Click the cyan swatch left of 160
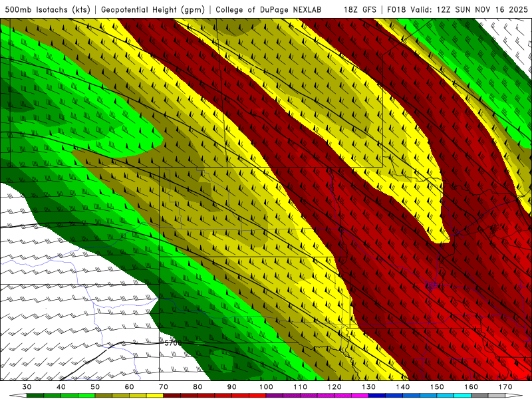The image size is (532, 399). click(462, 396)
